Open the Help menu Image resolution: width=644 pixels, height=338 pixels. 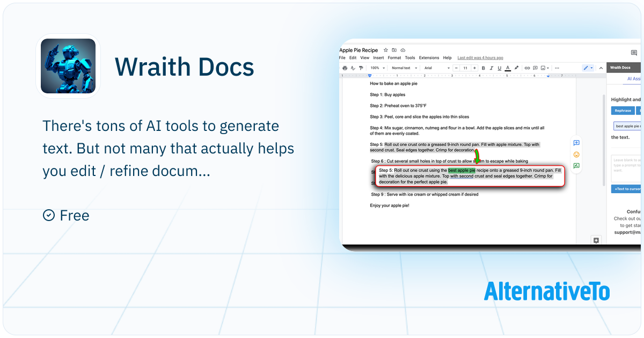point(447,58)
